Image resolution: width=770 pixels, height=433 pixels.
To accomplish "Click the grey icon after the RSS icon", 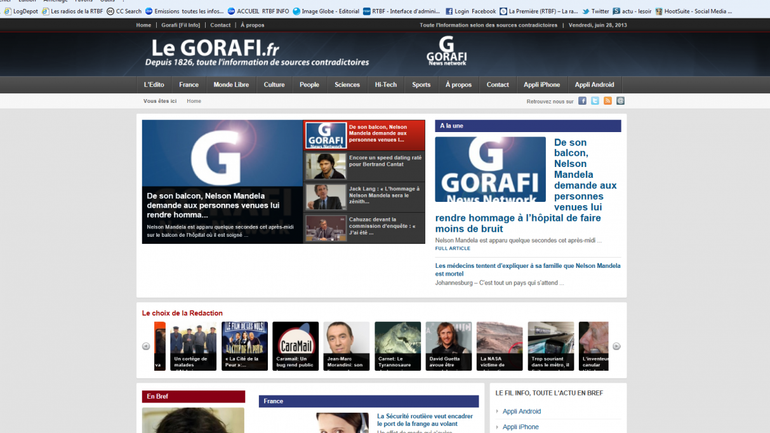I will click(620, 101).
